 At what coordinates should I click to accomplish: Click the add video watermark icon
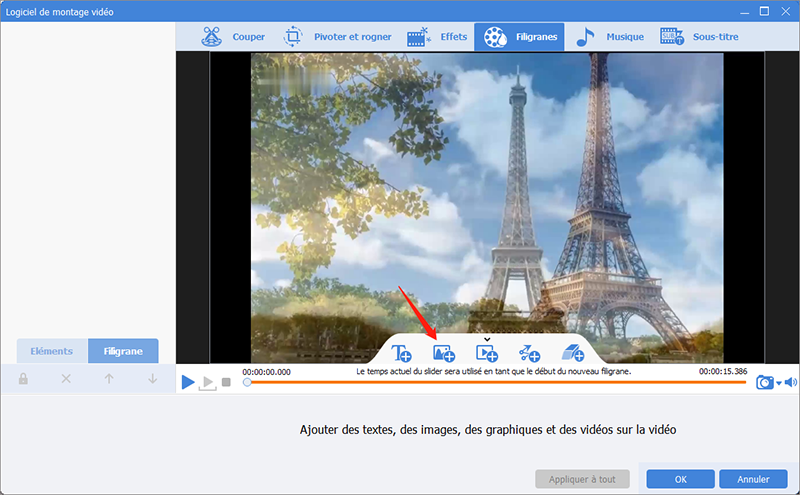tap(486, 352)
